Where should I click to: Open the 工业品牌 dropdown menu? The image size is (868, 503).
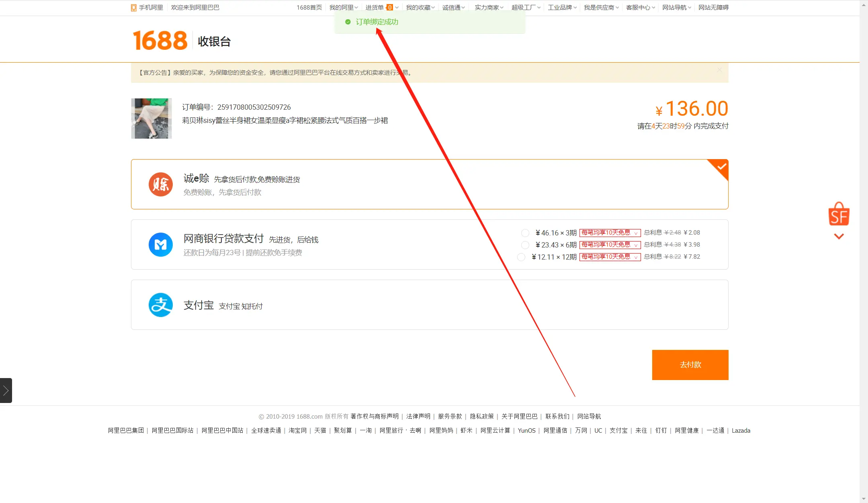pyautogui.click(x=563, y=8)
